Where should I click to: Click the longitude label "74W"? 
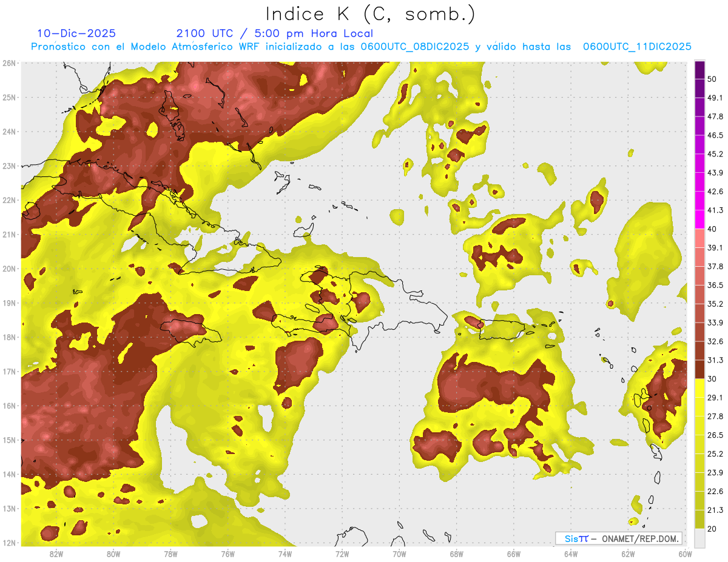click(x=285, y=554)
